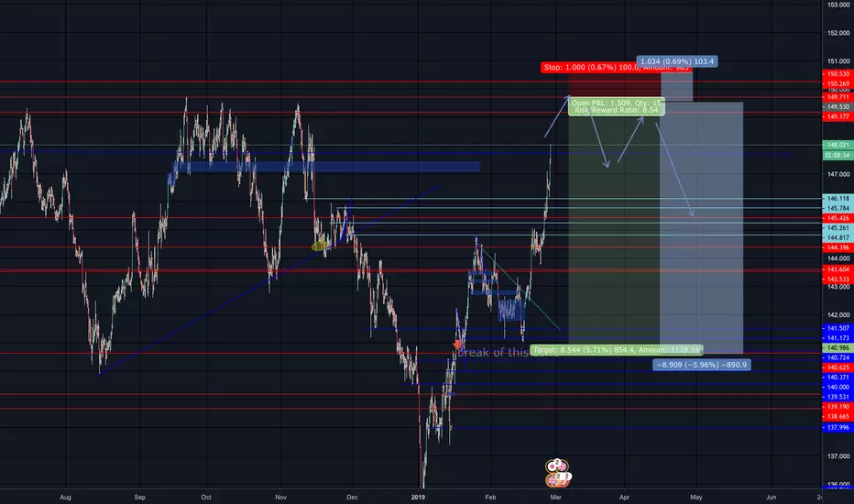The width and height of the screenshot is (854, 504).
Task: Click the 144.817 light-blue price label
Action: (838, 237)
